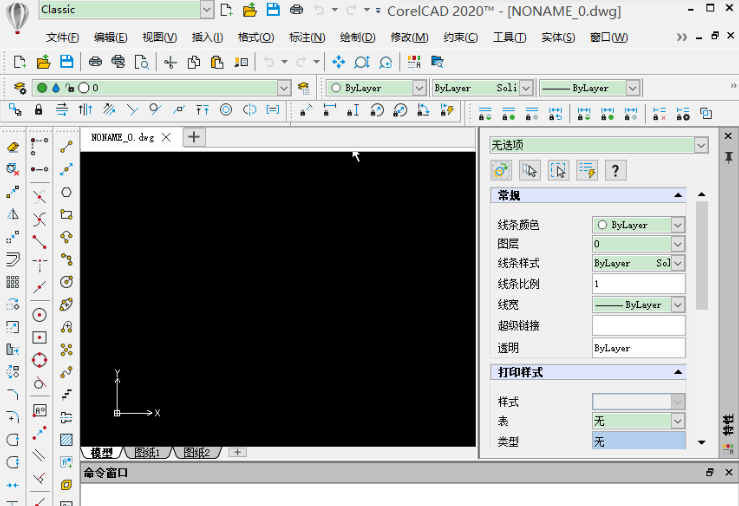Click the plus button to add drawing tab

(x=194, y=137)
